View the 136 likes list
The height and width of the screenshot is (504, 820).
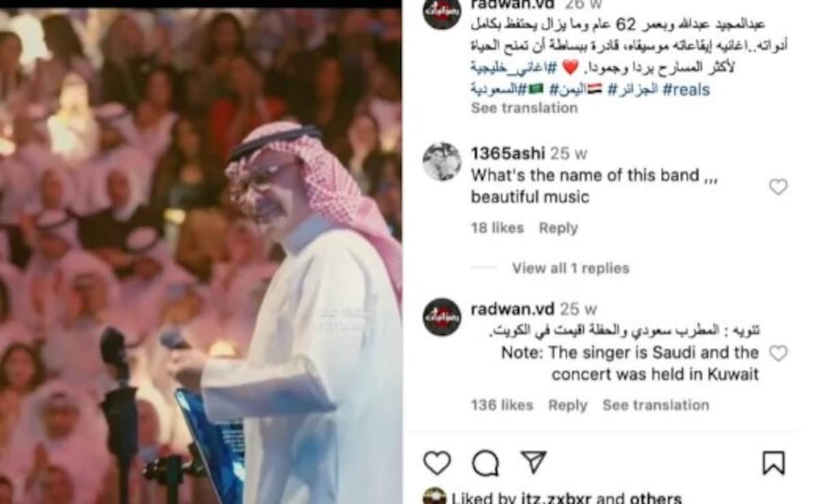502,405
